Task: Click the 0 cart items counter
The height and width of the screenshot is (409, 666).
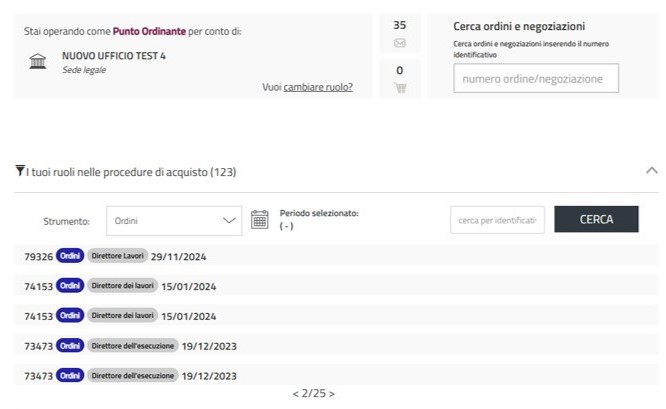Action: [400, 70]
